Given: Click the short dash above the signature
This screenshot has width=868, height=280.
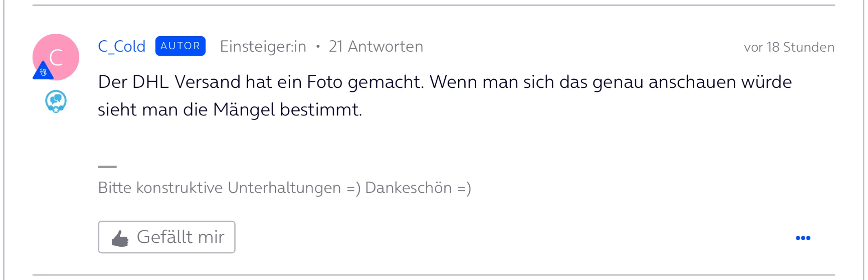Looking at the screenshot, I should (107, 167).
